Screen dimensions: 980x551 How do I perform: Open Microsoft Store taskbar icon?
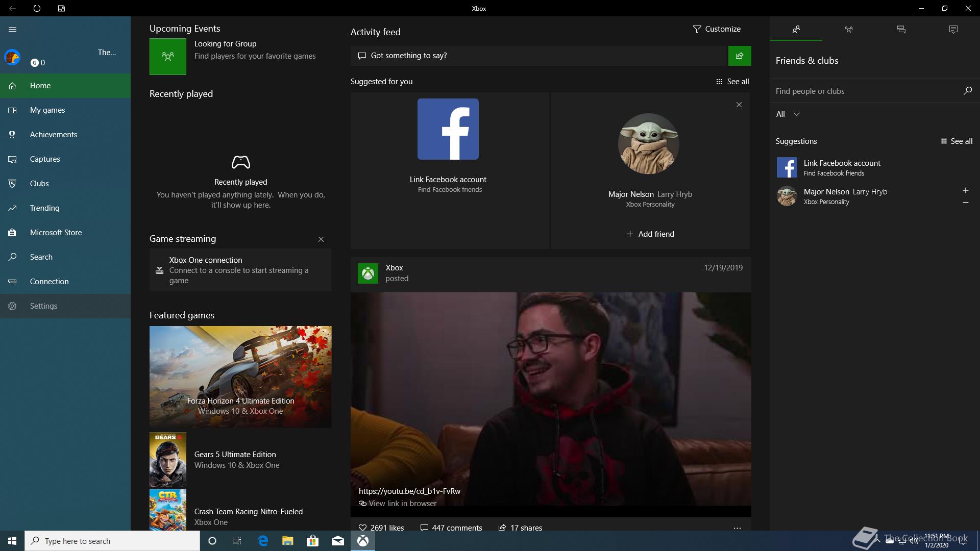312,541
